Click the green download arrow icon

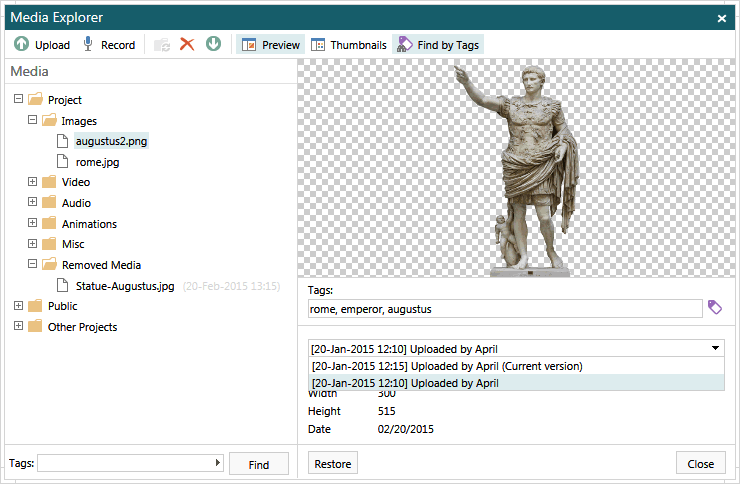(x=213, y=44)
